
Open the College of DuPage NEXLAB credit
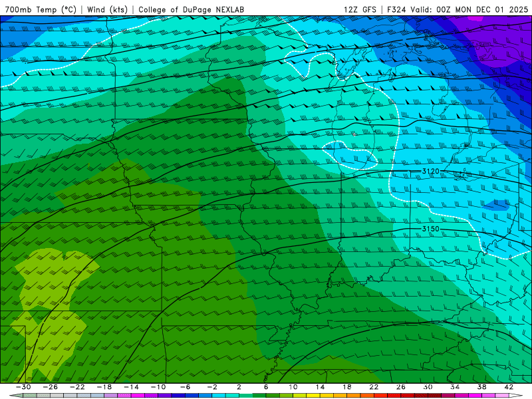(191, 9)
